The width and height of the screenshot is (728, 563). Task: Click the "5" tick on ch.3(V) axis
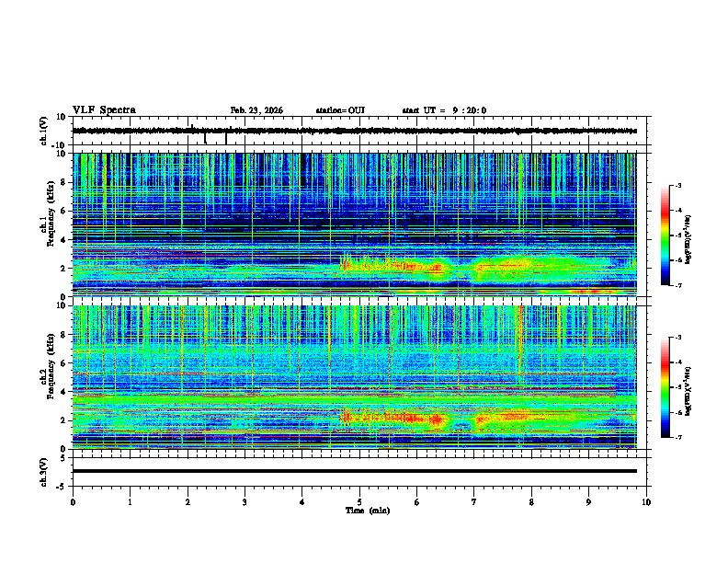tap(64, 458)
